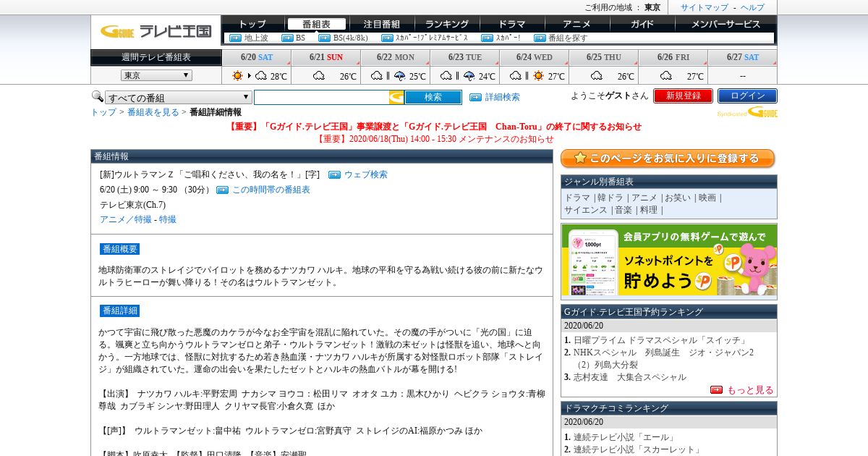868x456 pixels.
Task: Click the テレビ東京(Ch.7) channel text
Action: [x=132, y=205]
